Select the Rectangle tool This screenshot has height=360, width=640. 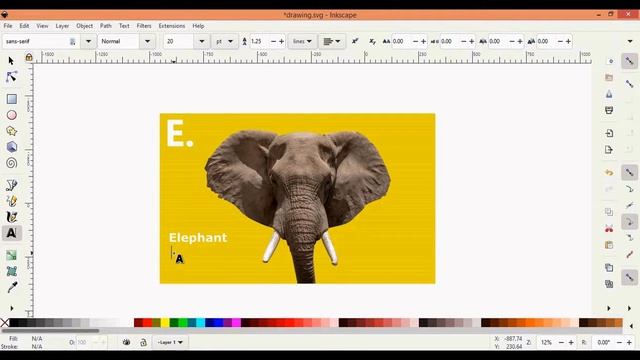pos(11,99)
